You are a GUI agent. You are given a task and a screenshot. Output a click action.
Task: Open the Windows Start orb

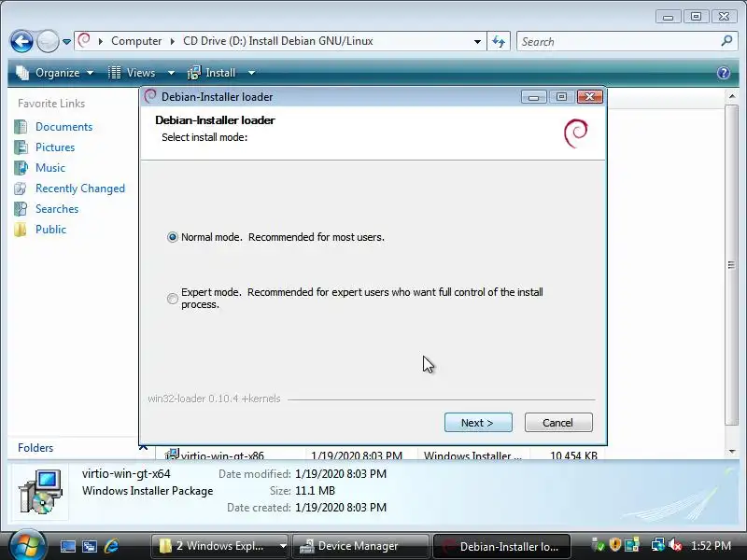27,545
